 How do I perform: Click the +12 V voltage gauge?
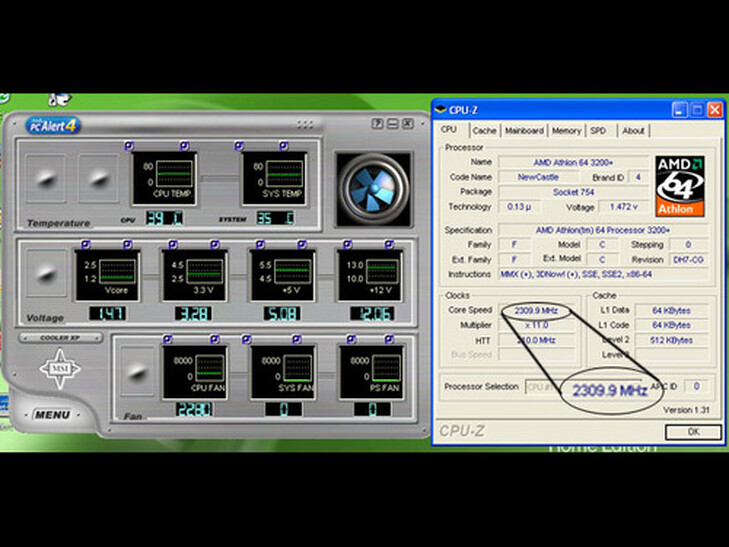pos(370,276)
